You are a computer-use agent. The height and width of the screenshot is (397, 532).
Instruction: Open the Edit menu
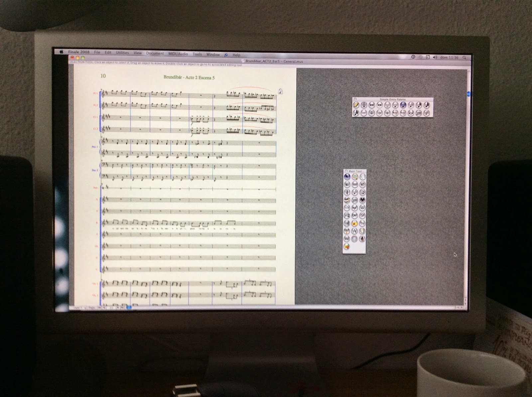[x=108, y=52]
